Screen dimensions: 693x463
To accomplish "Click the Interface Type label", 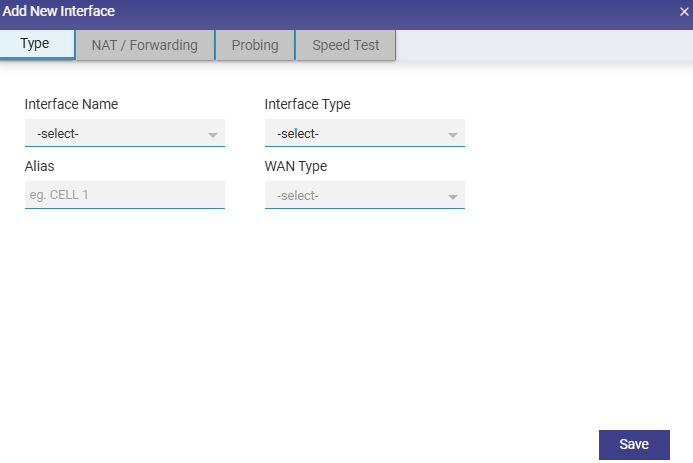I will [307, 104].
